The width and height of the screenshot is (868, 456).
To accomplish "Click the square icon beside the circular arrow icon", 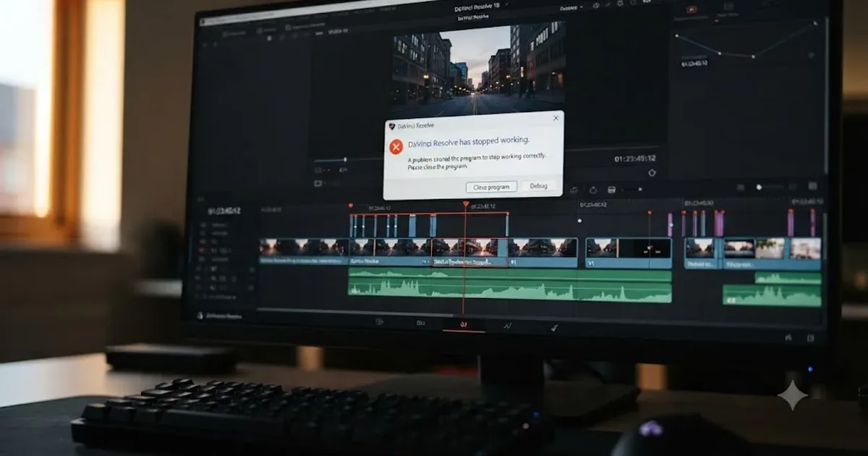I will pyautogui.click(x=612, y=190).
